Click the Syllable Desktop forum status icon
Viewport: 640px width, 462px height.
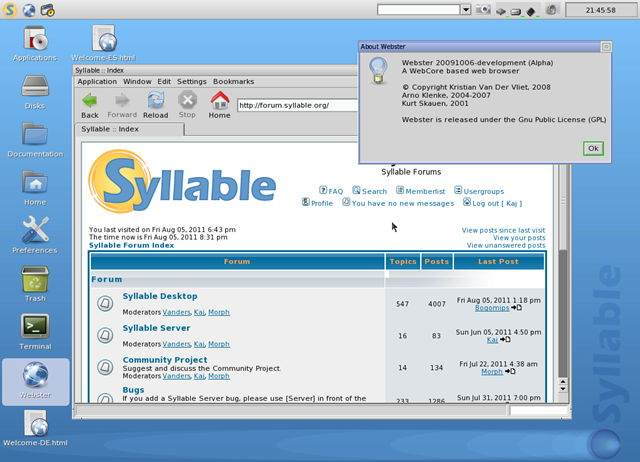pos(105,304)
